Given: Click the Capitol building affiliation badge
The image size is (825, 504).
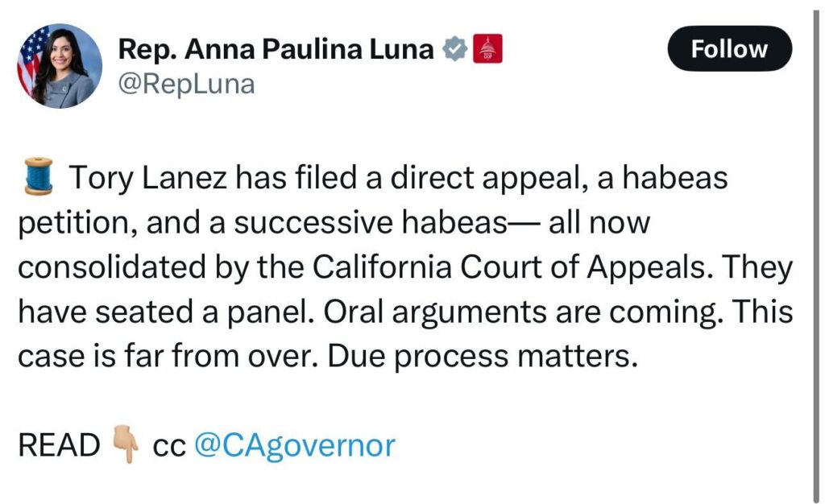Looking at the screenshot, I should coord(488,48).
